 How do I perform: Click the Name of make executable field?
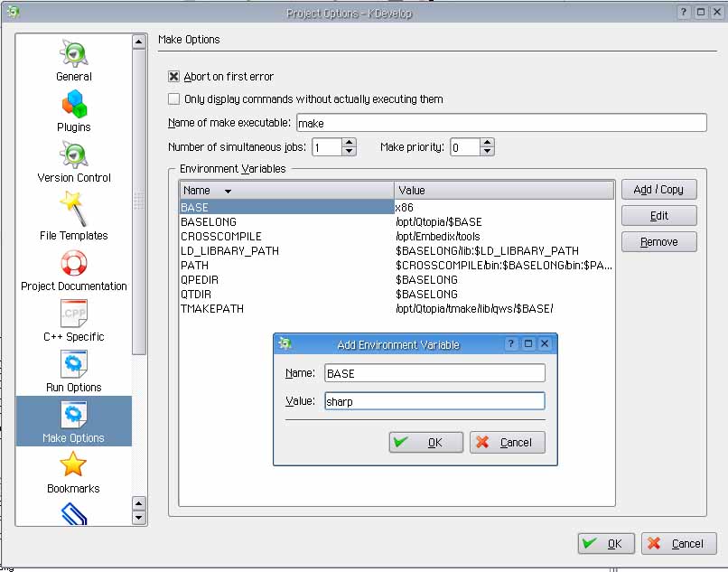pos(501,123)
